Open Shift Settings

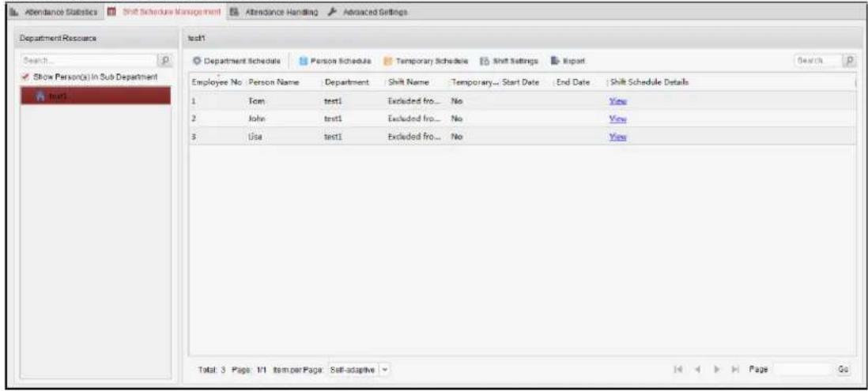[x=509, y=60]
